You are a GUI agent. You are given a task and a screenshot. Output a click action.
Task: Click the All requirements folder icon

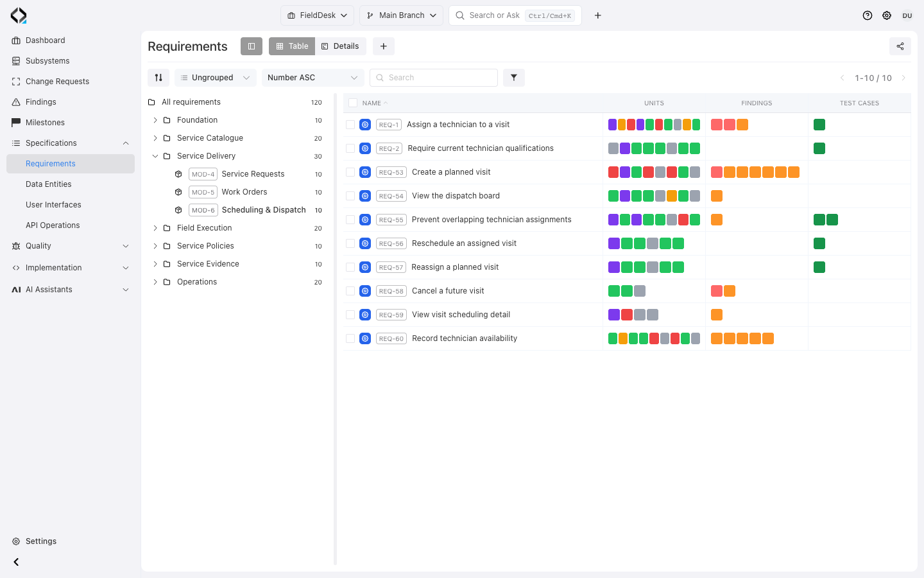pos(151,102)
